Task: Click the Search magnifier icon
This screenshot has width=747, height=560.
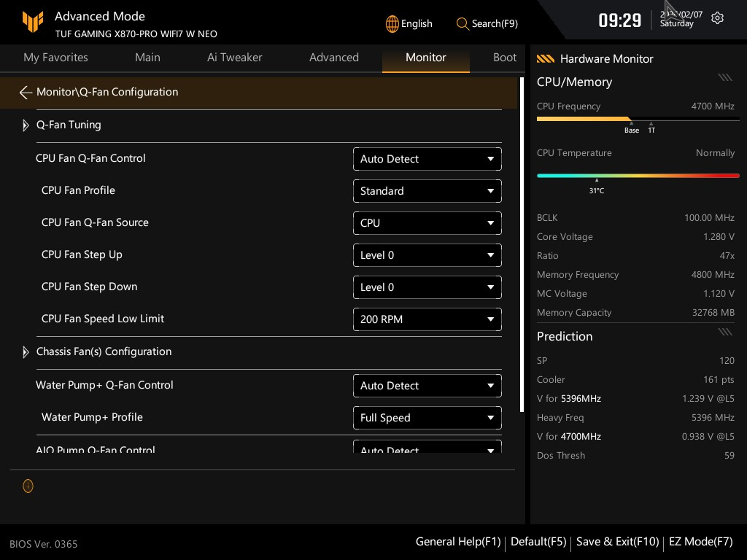Action: coord(462,23)
